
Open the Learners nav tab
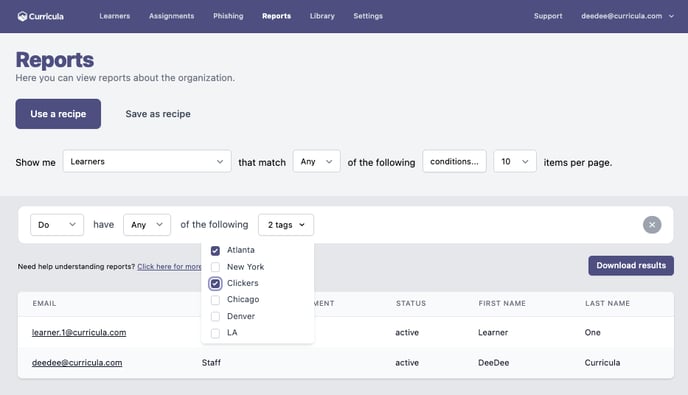click(115, 16)
